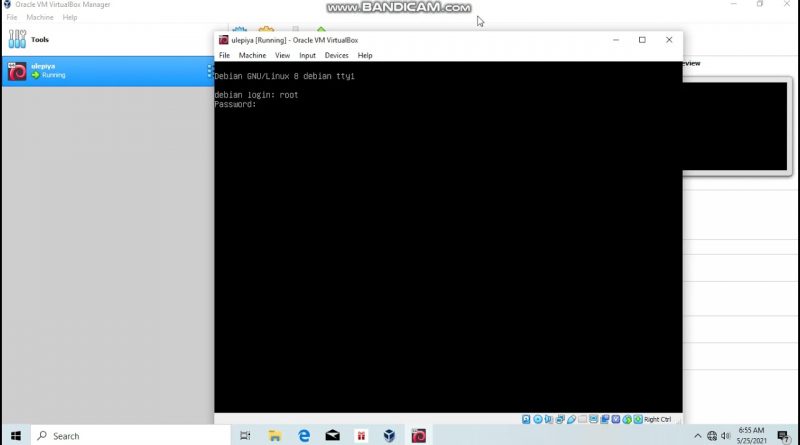Click the VM preview thumbnail in Manager

pos(735,126)
